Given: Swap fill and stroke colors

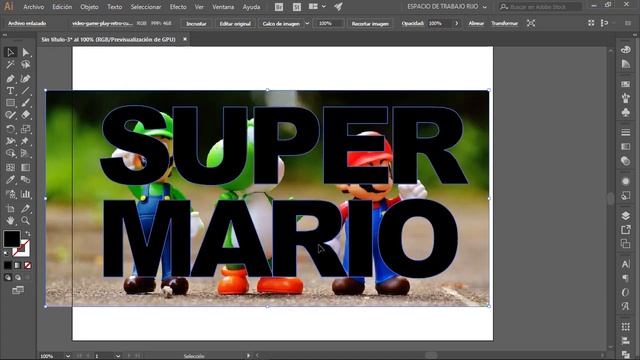Looking at the screenshot, I should pos(27,234).
